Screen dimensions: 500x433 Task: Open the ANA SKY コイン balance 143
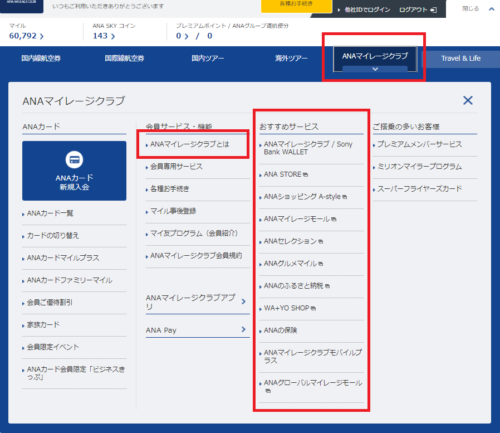coord(104,36)
